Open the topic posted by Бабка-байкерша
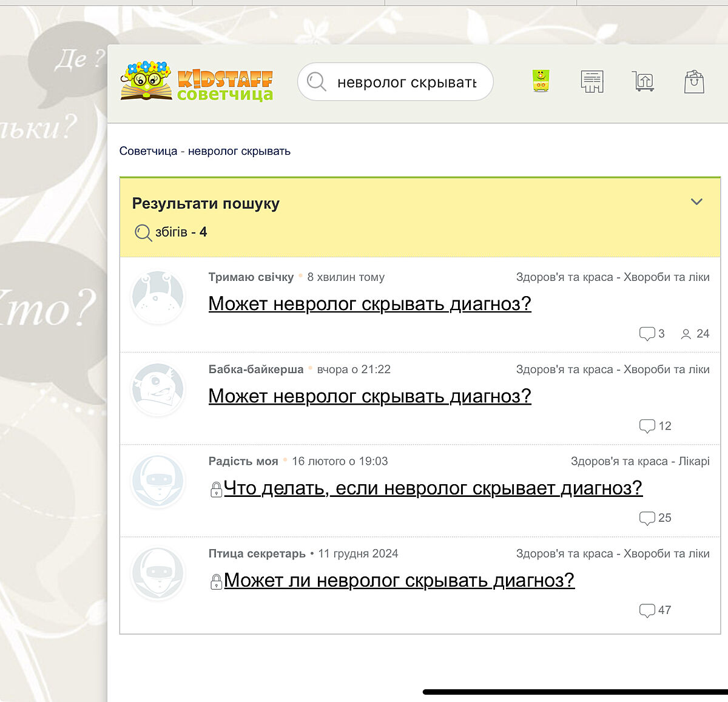 pyautogui.click(x=369, y=396)
